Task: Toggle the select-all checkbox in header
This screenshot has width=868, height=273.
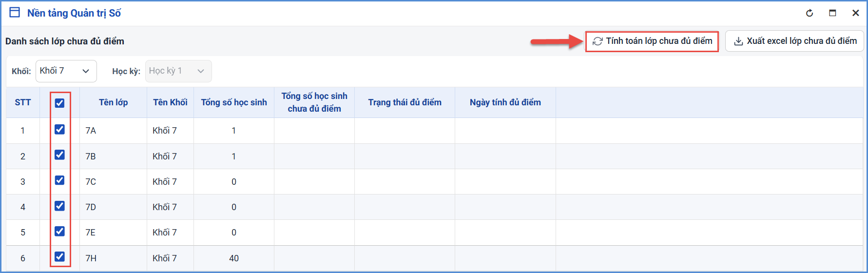Action: click(59, 103)
